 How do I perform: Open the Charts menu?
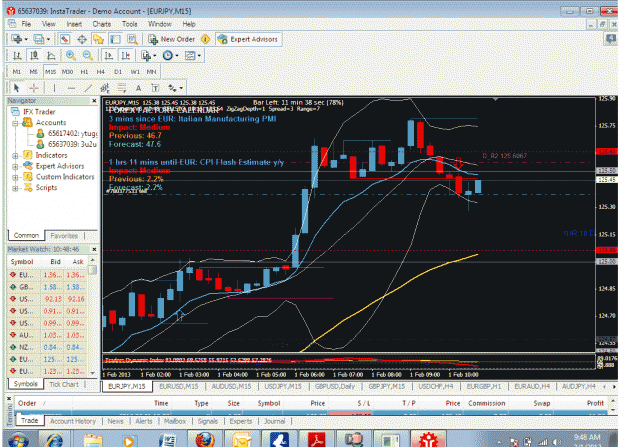point(102,24)
